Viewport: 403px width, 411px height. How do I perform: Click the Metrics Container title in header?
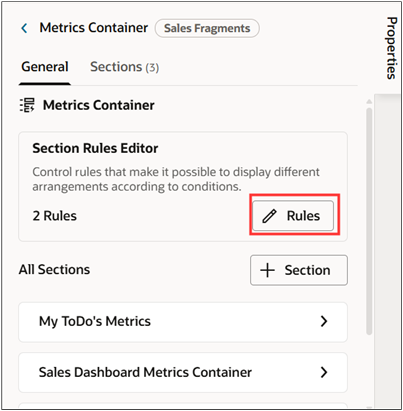pos(94,28)
